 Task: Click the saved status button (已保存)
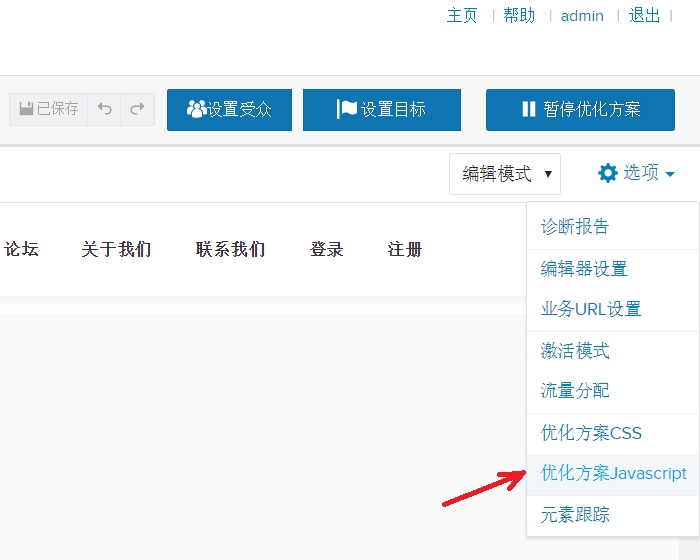(x=49, y=109)
